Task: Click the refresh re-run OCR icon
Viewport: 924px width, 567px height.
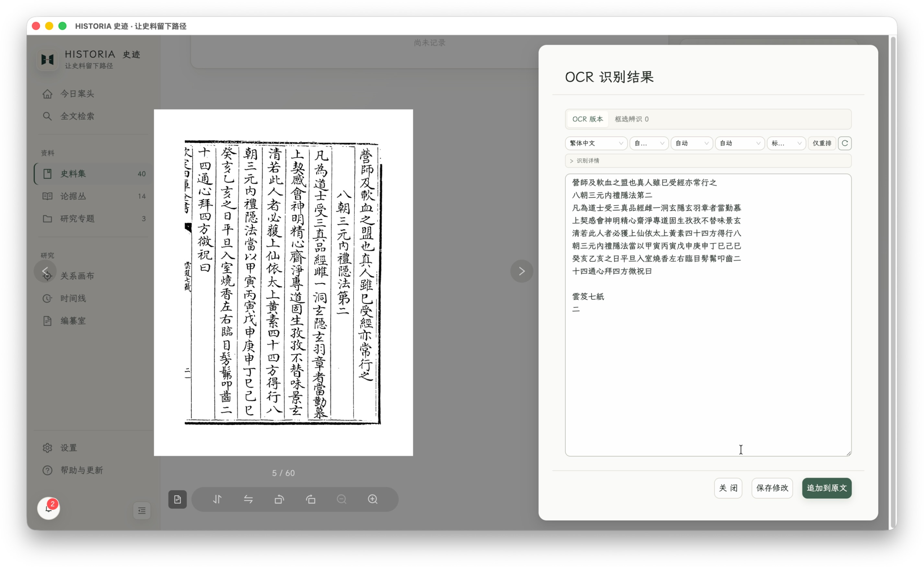Action: click(845, 143)
